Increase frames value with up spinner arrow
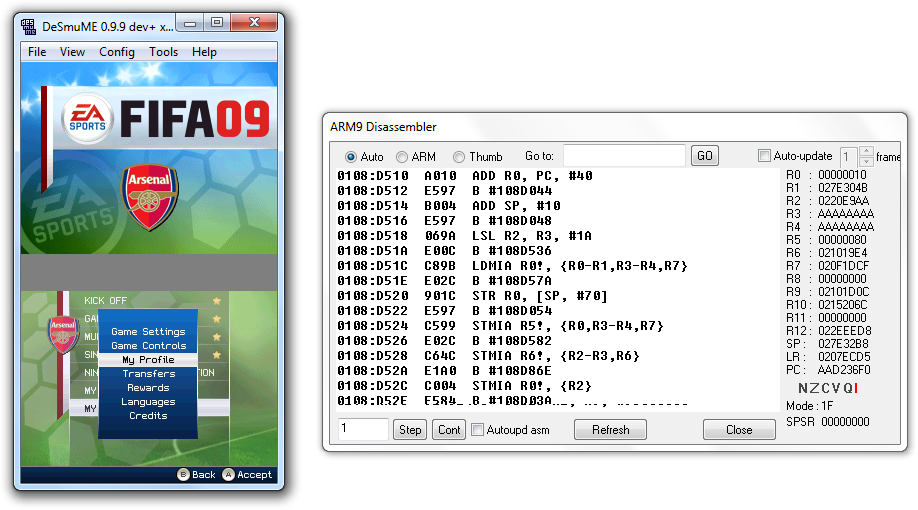 866,152
